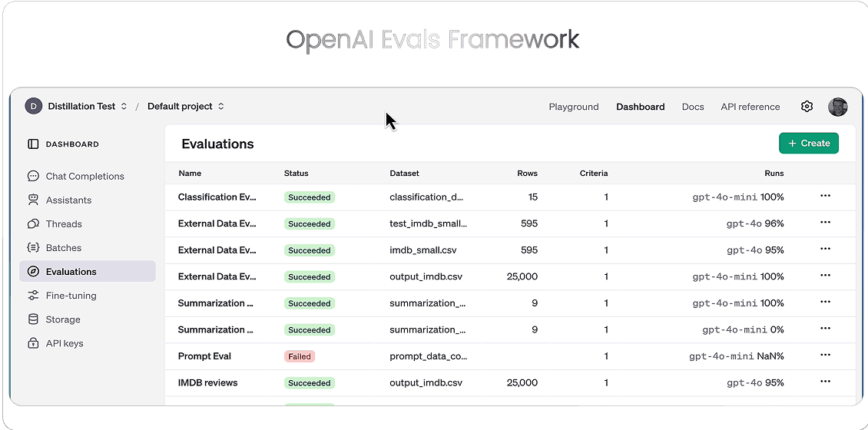This screenshot has height=430, width=868.
Task: Click the Evaluations compass icon
Action: pyautogui.click(x=33, y=271)
